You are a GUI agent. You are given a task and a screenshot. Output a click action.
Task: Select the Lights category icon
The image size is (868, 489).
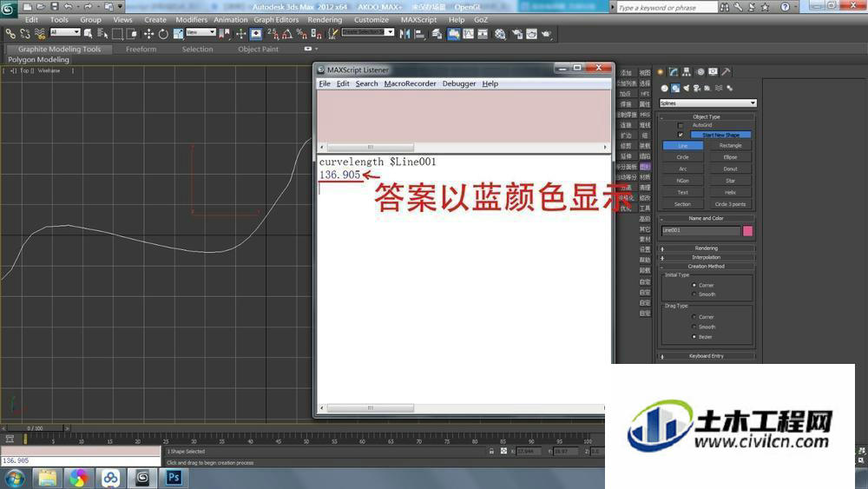tap(687, 88)
